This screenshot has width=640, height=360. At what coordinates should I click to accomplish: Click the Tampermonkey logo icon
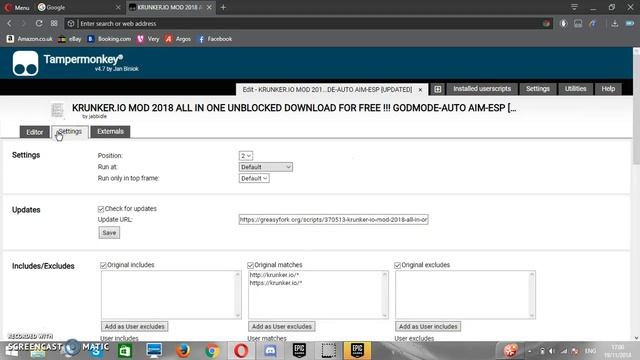pyautogui.click(x=25, y=63)
